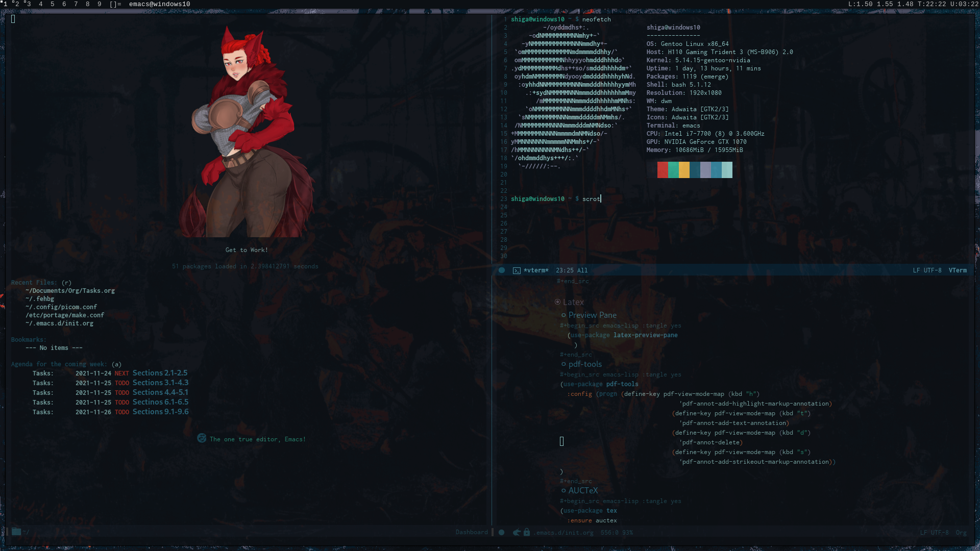Click the lavender neofetch color block
980x551 pixels.
click(705, 170)
